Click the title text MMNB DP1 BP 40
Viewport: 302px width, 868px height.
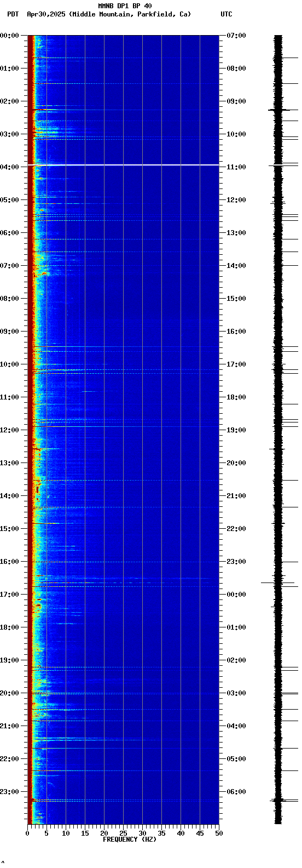[x=125, y=6]
